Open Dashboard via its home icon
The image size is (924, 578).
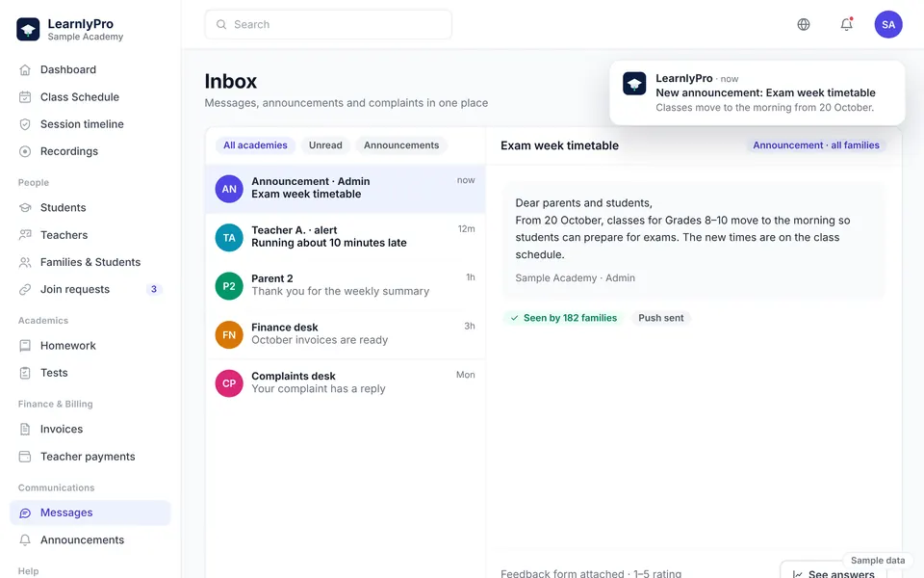[25, 69]
